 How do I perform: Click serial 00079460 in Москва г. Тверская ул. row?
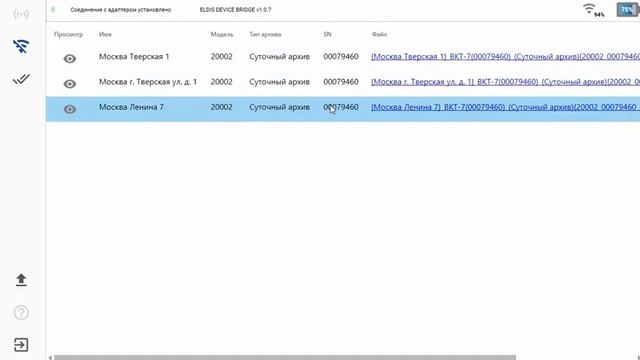pyautogui.click(x=341, y=82)
